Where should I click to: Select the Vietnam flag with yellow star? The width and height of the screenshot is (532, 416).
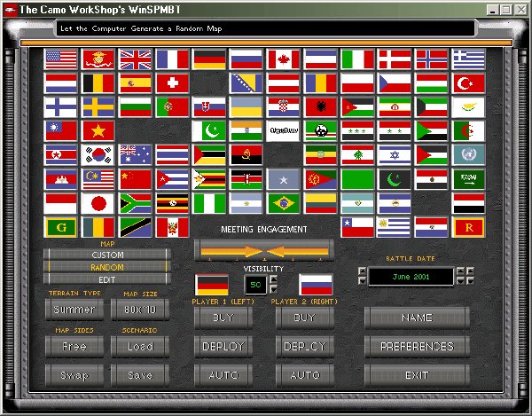tap(98, 131)
